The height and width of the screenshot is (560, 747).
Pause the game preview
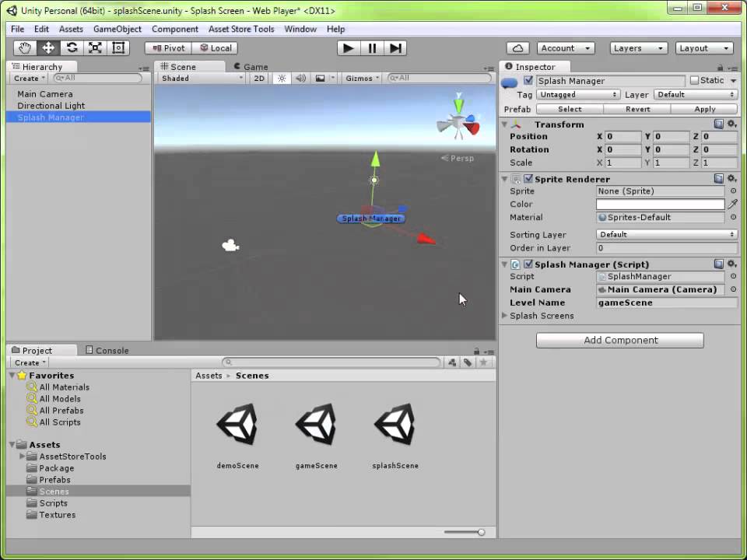pyautogui.click(x=372, y=48)
